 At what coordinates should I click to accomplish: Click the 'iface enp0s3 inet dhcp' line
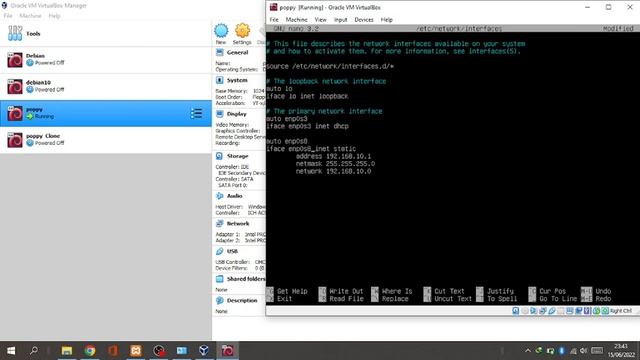tap(307, 126)
